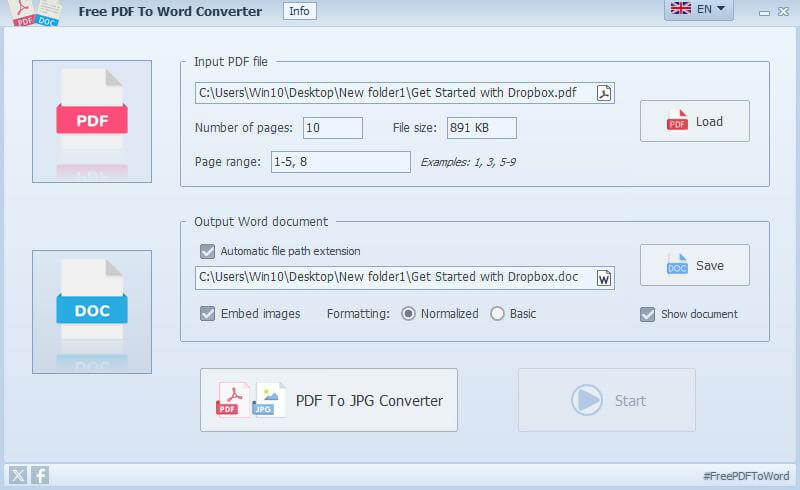Screen dimensions: 800x490
Task: Disable Automatic file path extension checkbox
Action: [208, 252]
